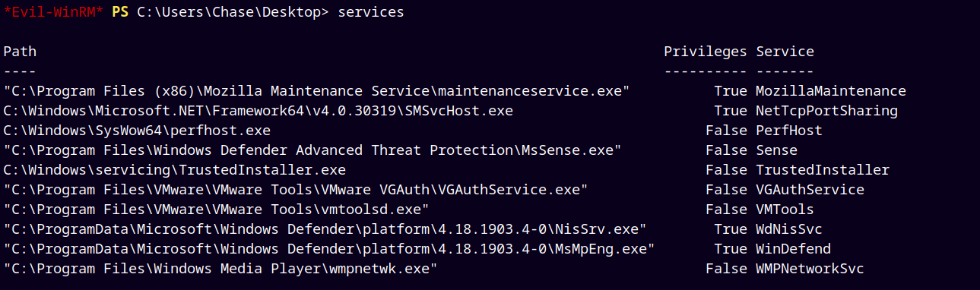Click the MsSense.exe path line

click(312, 150)
